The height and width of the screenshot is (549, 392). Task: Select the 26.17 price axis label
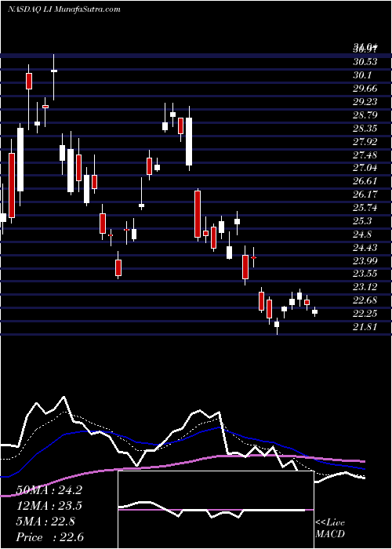click(x=365, y=195)
